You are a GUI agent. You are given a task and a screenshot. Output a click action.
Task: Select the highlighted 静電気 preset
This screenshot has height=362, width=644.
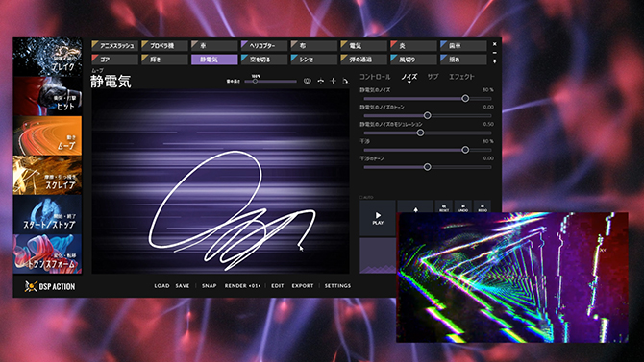point(214,60)
